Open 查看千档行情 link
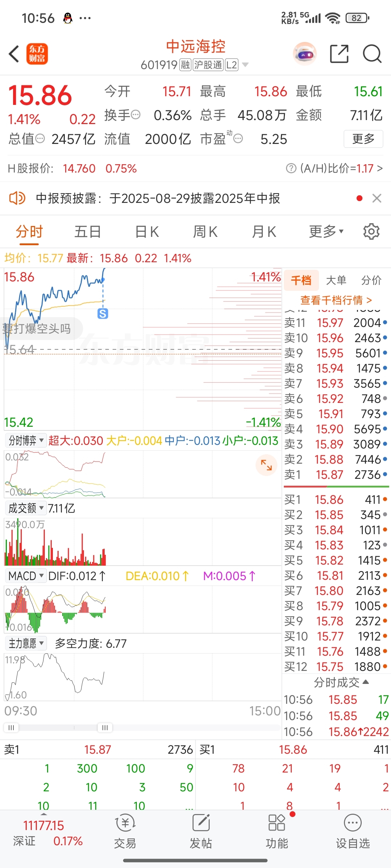Image resolution: width=391 pixels, height=868 pixels. coord(336,300)
